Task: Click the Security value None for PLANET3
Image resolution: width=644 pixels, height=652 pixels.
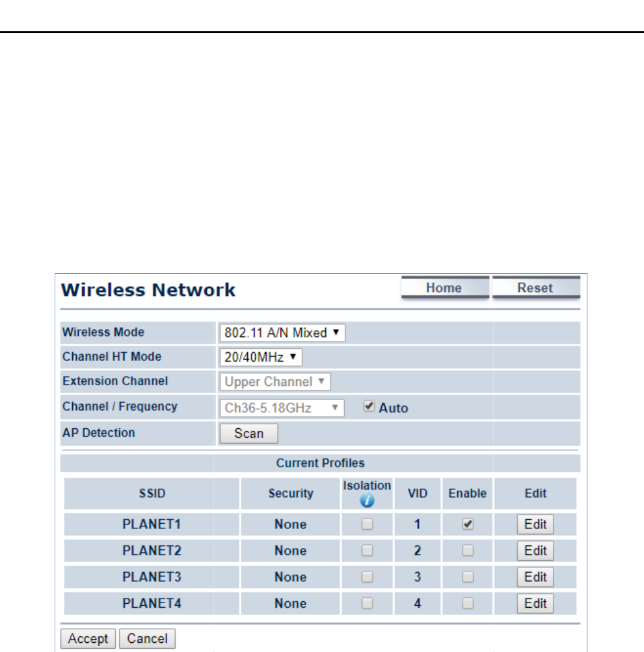Action: (290, 577)
